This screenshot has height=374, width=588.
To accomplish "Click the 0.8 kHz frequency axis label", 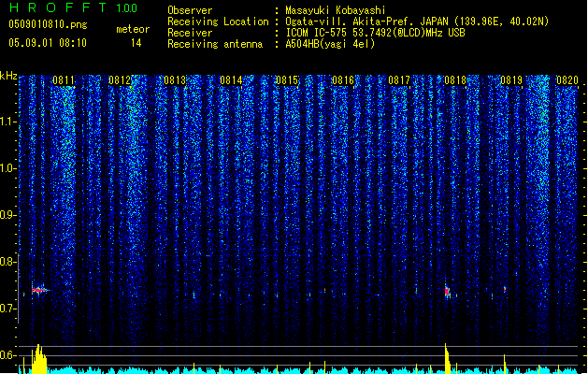I will (7, 262).
